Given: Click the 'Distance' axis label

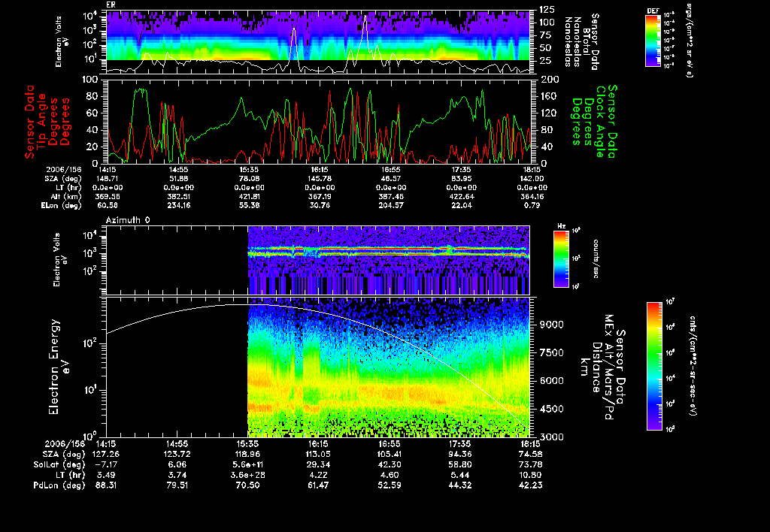Looking at the screenshot, I should 596,367.
